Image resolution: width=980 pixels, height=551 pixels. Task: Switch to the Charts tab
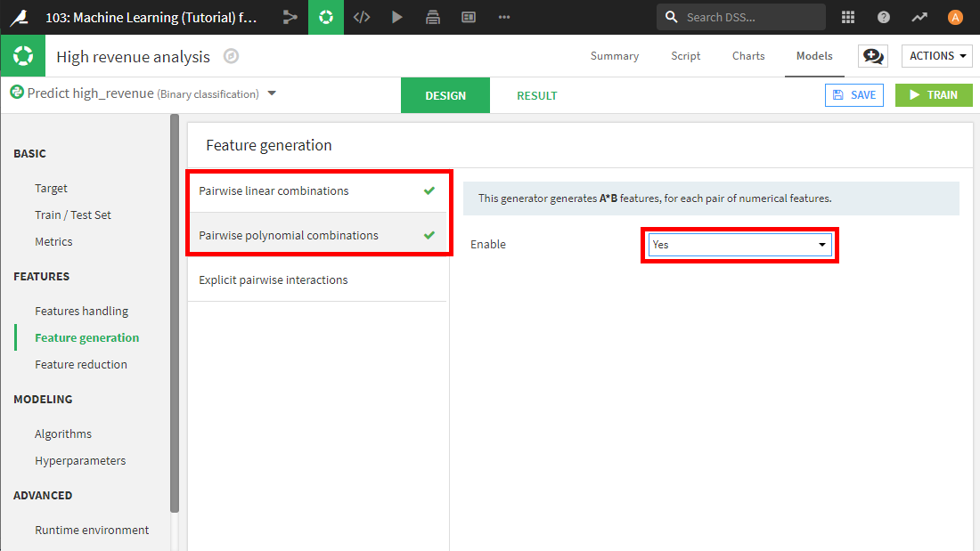pyautogui.click(x=748, y=55)
